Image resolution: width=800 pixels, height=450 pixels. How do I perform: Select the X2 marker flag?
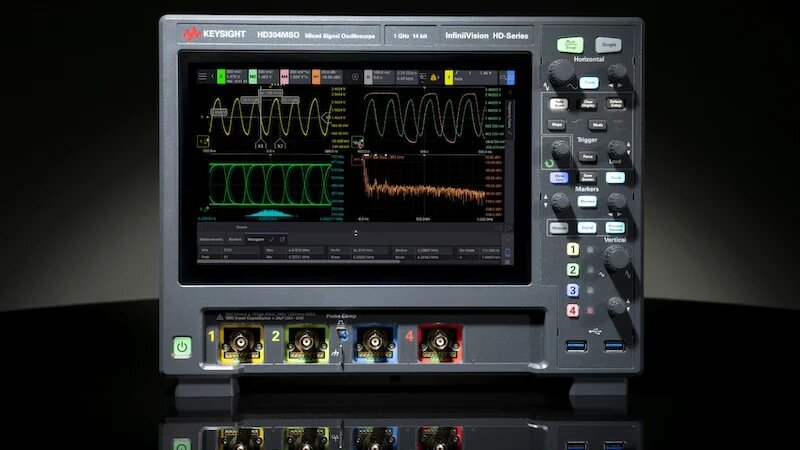click(x=280, y=145)
